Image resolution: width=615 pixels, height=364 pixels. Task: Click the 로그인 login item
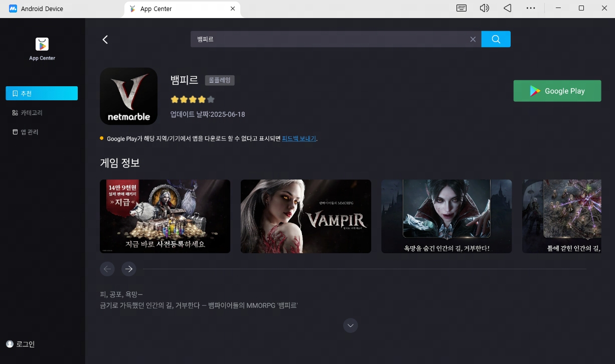pyautogui.click(x=25, y=344)
